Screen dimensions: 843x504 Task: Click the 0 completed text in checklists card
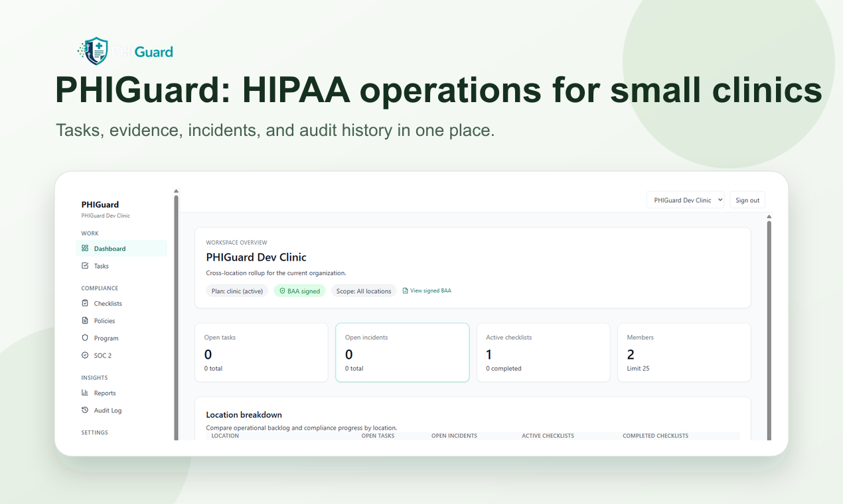coord(503,368)
